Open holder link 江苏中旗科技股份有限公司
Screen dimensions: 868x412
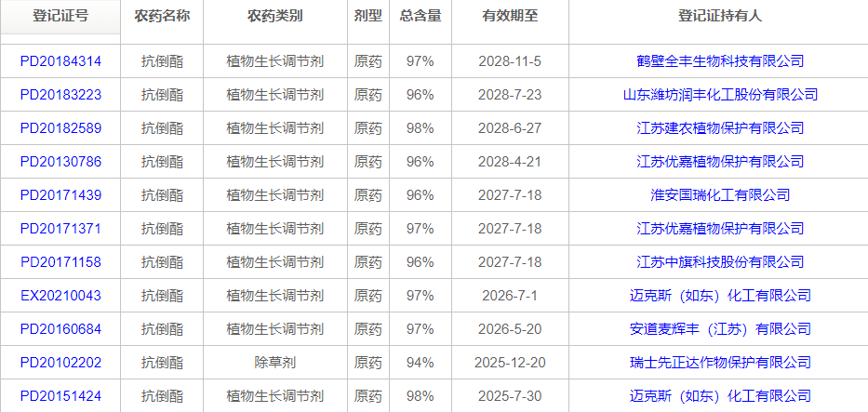(x=720, y=262)
